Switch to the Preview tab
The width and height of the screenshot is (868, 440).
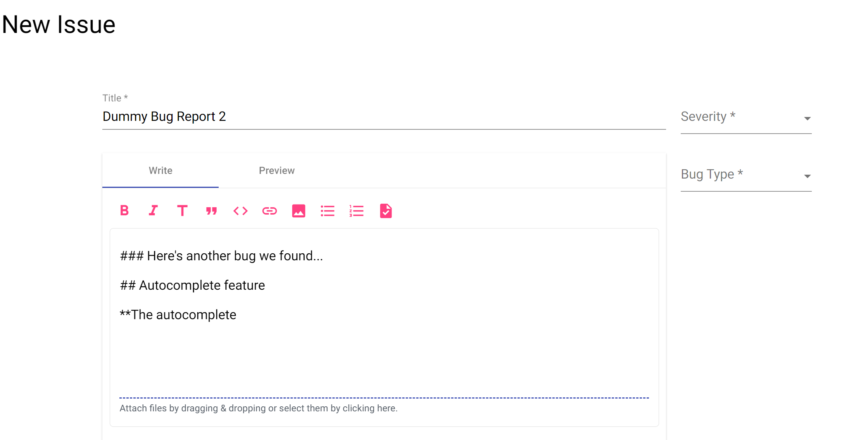(x=276, y=170)
